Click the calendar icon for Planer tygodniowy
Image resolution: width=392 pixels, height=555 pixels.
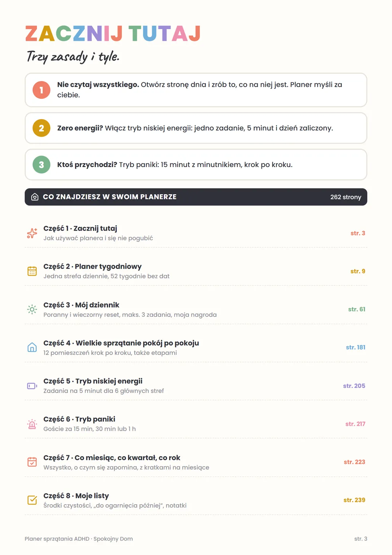click(32, 271)
